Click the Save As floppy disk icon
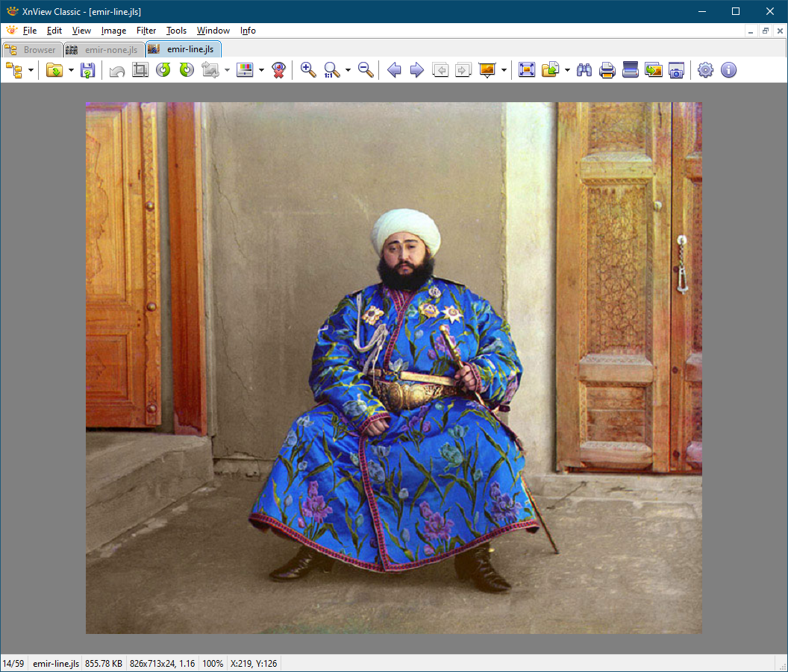Viewport: 788px width, 672px height. (87, 70)
